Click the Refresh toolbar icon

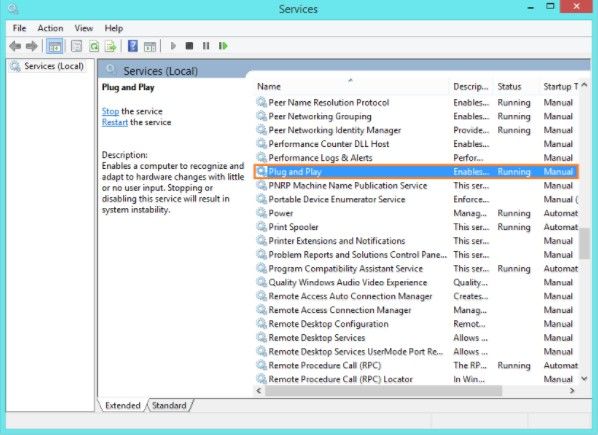94,47
